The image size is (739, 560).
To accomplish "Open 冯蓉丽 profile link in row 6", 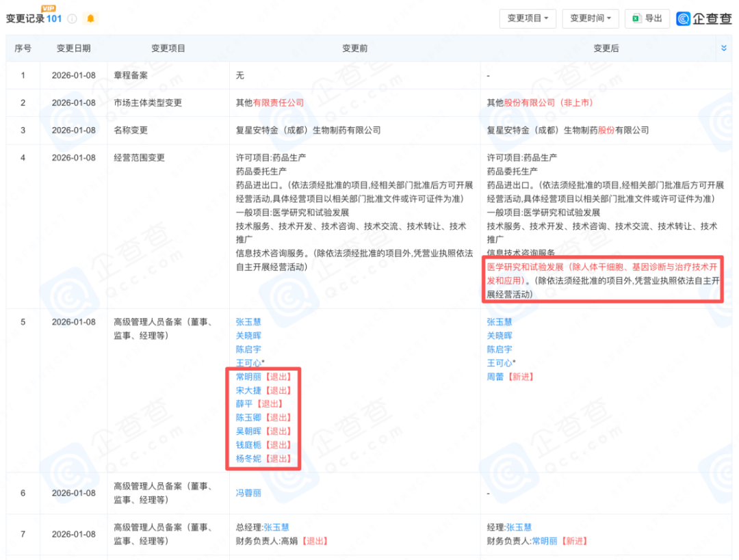I will [x=248, y=492].
